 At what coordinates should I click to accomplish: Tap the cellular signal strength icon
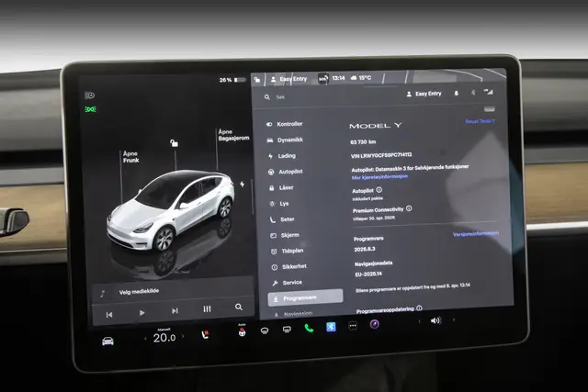(489, 92)
